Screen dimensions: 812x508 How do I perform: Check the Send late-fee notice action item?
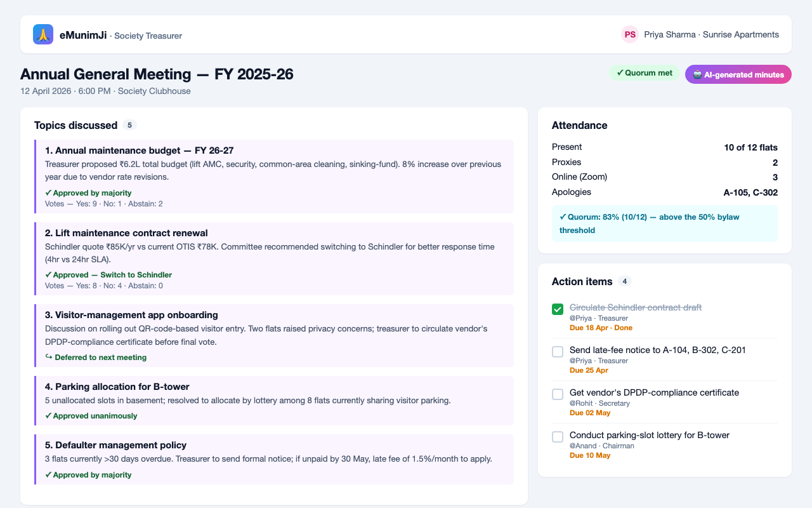558,352
